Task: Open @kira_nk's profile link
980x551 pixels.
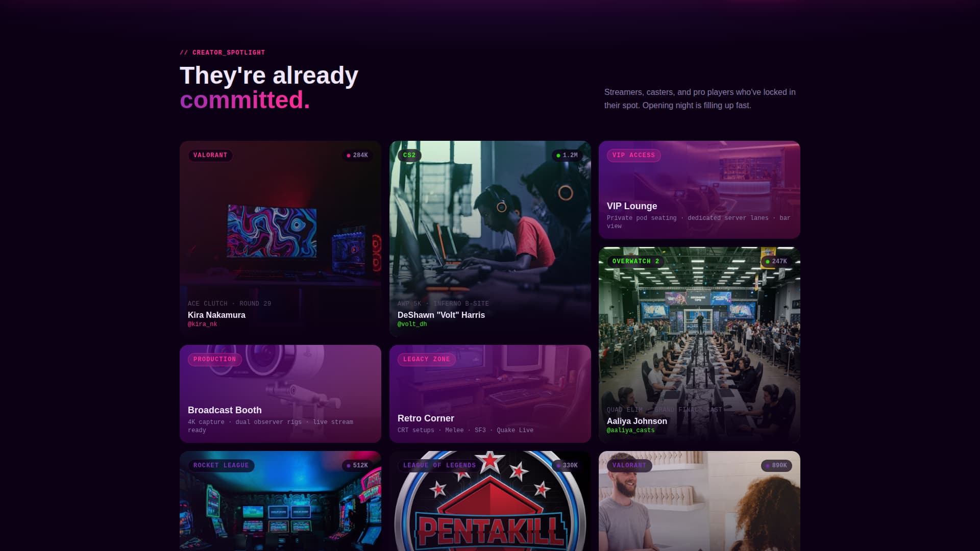Action: pos(202,324)
